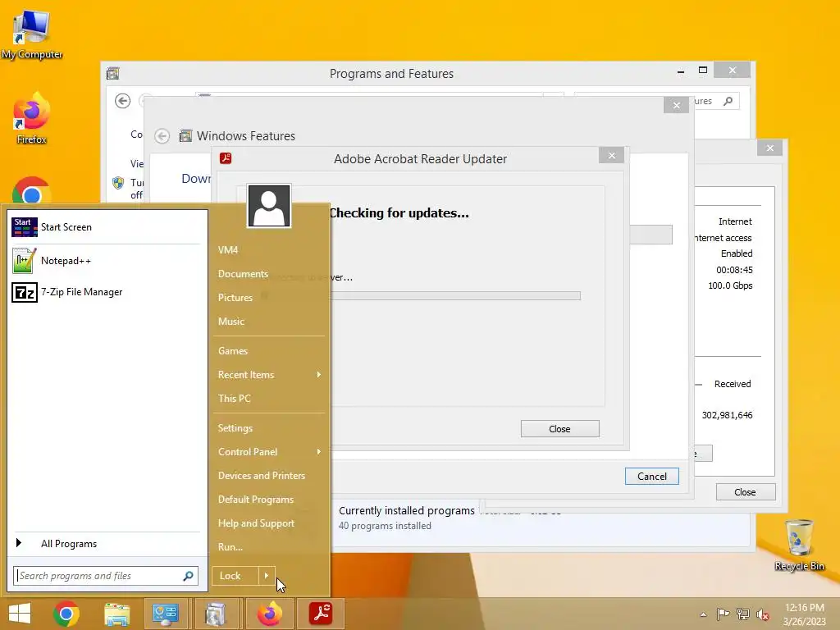Open Help and Support

pyautogui.click(x=256, y=523)
